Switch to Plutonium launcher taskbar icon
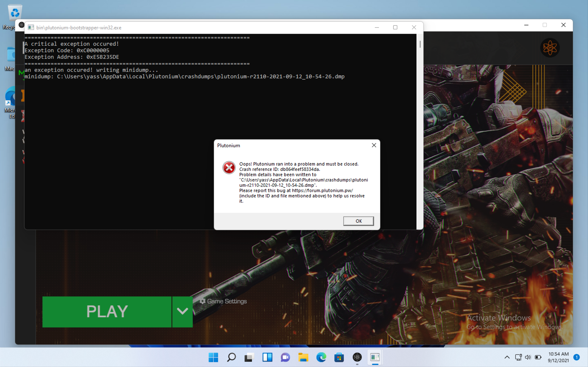 357,357
